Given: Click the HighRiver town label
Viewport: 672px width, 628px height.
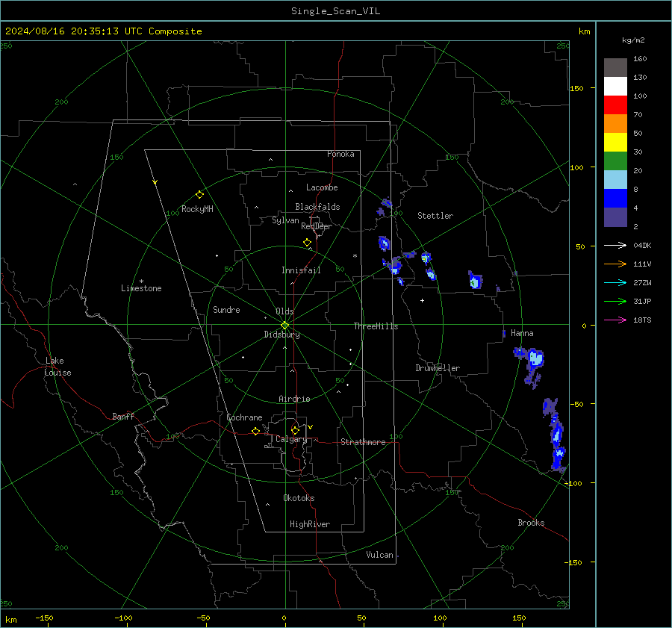Looking at the screenshot, I should (310, 524).
